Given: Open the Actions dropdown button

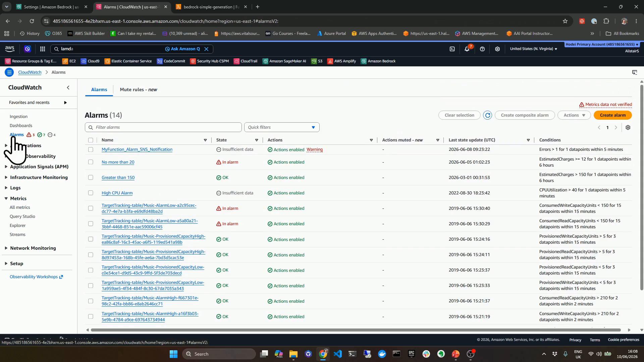Looking at the screenshot, I should [x=574, y=115].
